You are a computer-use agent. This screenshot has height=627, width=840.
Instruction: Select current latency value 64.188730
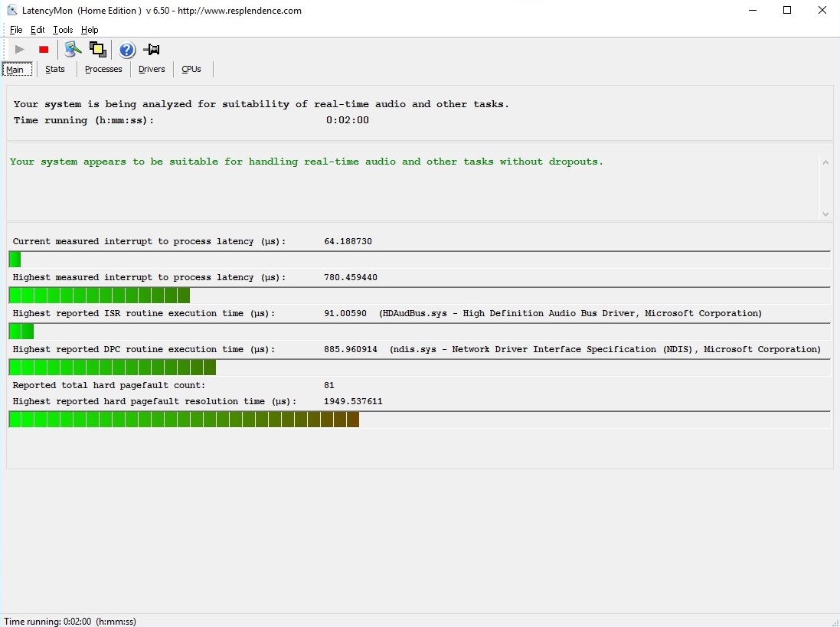tap(348, 241)
